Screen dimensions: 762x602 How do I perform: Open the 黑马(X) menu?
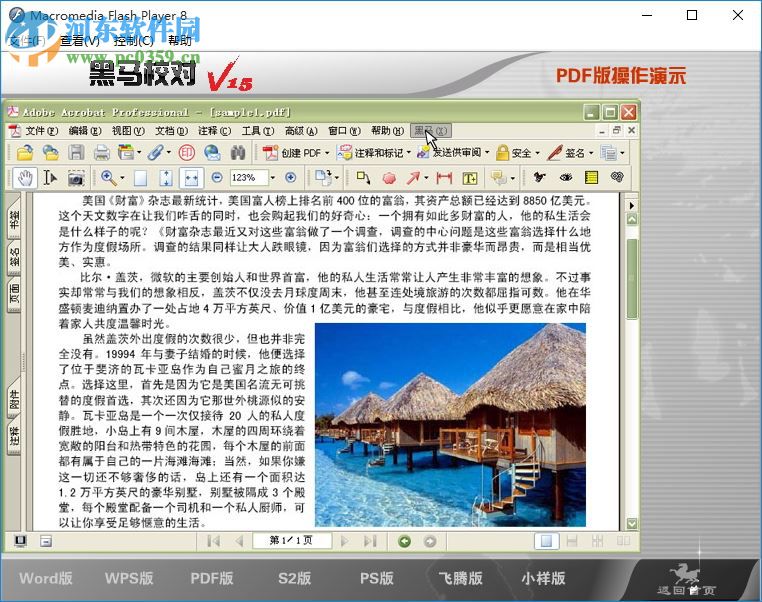click(431, 131)
